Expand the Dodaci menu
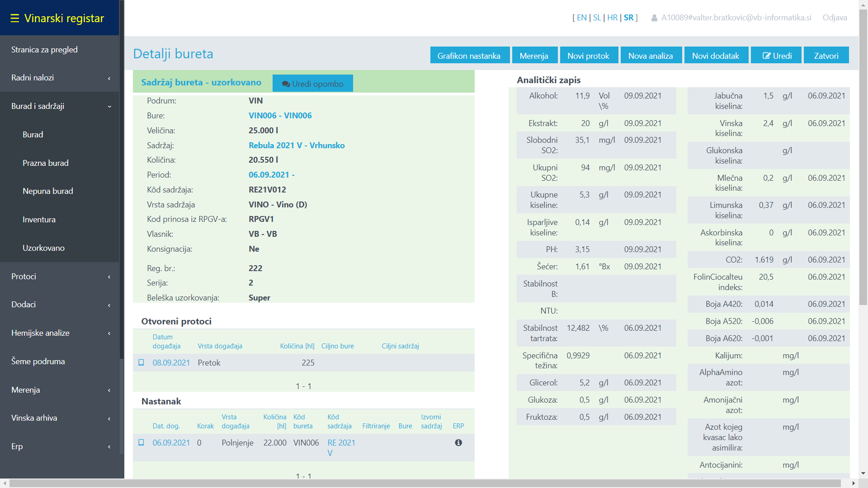The width and height of the screenshot is (868, 488). coord(60,305)
